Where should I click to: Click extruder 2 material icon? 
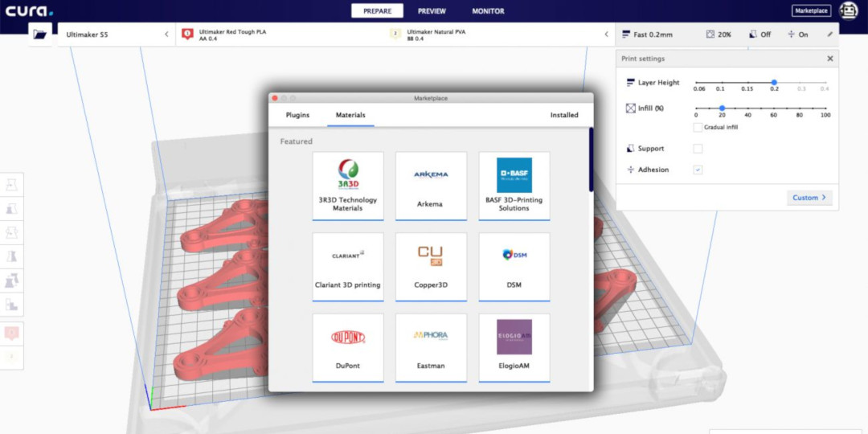pos(395,35)
